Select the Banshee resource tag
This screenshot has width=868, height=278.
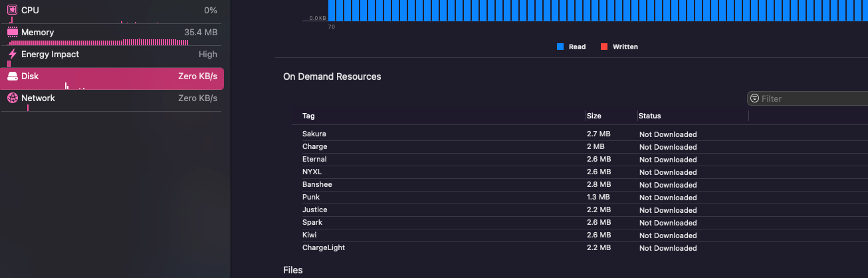317,184
